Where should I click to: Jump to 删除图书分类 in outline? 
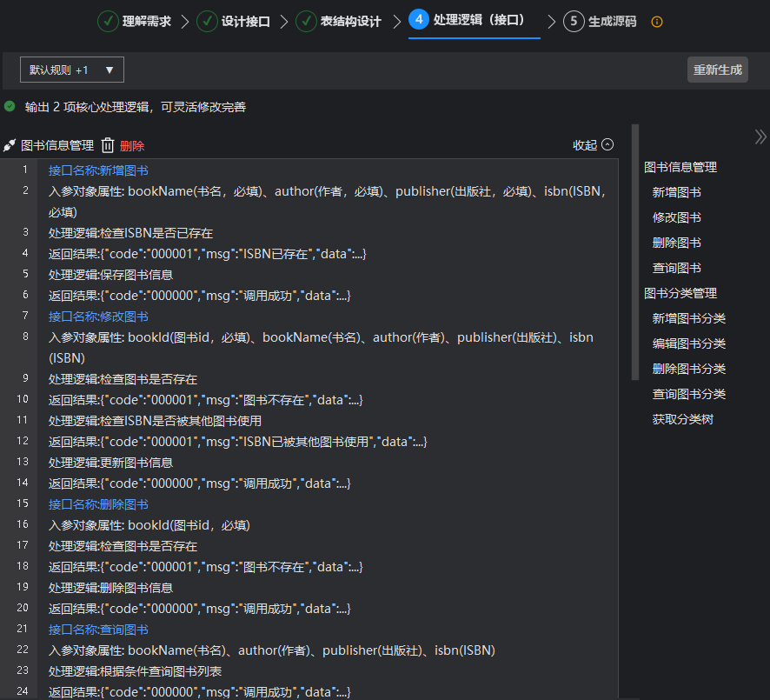(688, 369)
